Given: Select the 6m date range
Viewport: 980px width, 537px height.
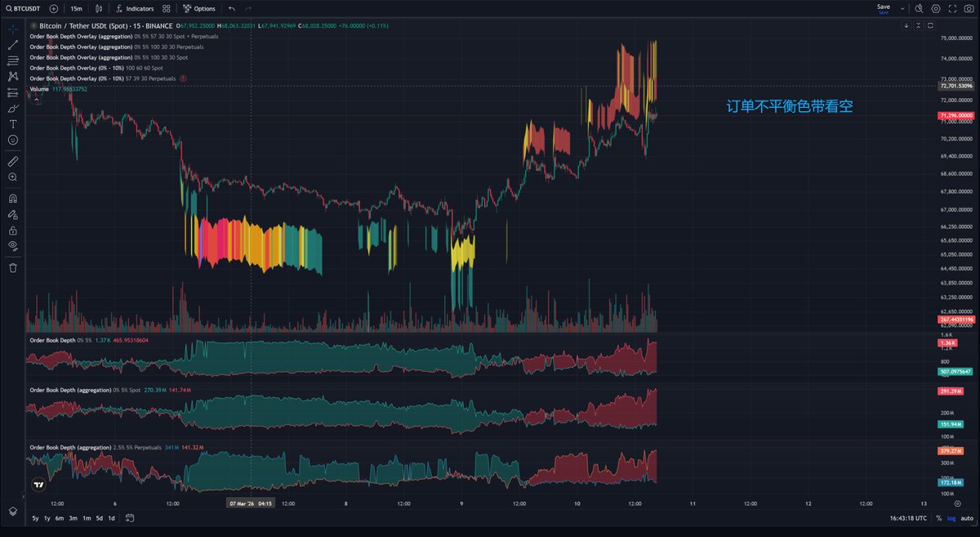Looking at the screenshot, I should (60, 518).
